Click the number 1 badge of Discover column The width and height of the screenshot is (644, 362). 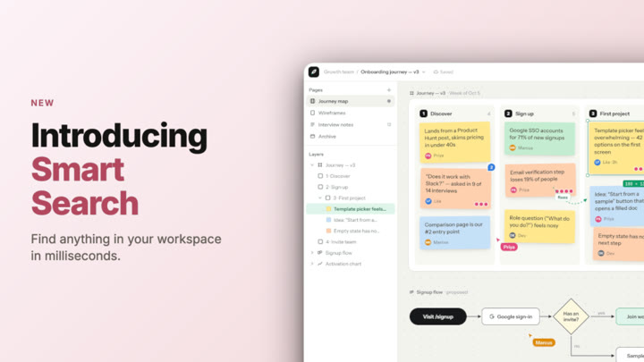[423, 114]
